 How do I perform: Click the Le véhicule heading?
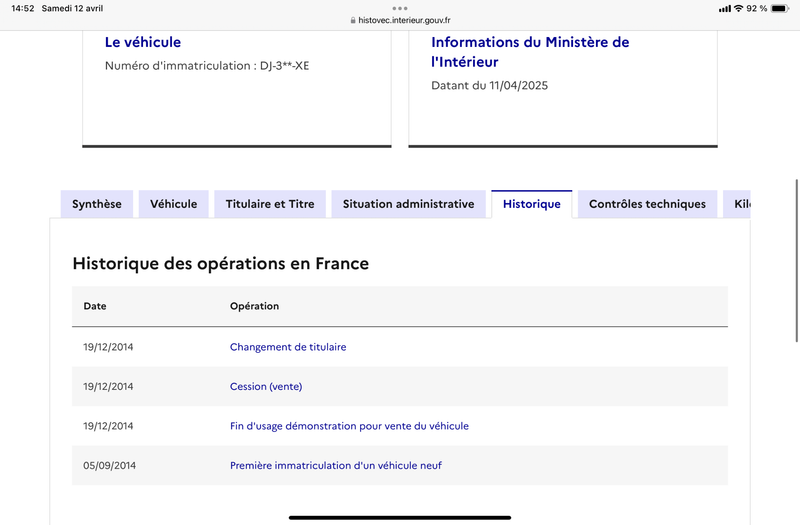tap(143, 42)
